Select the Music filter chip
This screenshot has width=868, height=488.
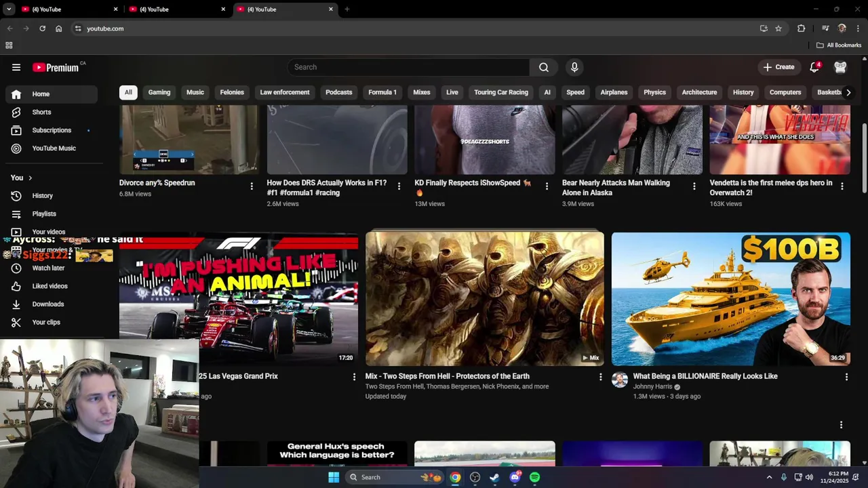[x=195, y=92]
